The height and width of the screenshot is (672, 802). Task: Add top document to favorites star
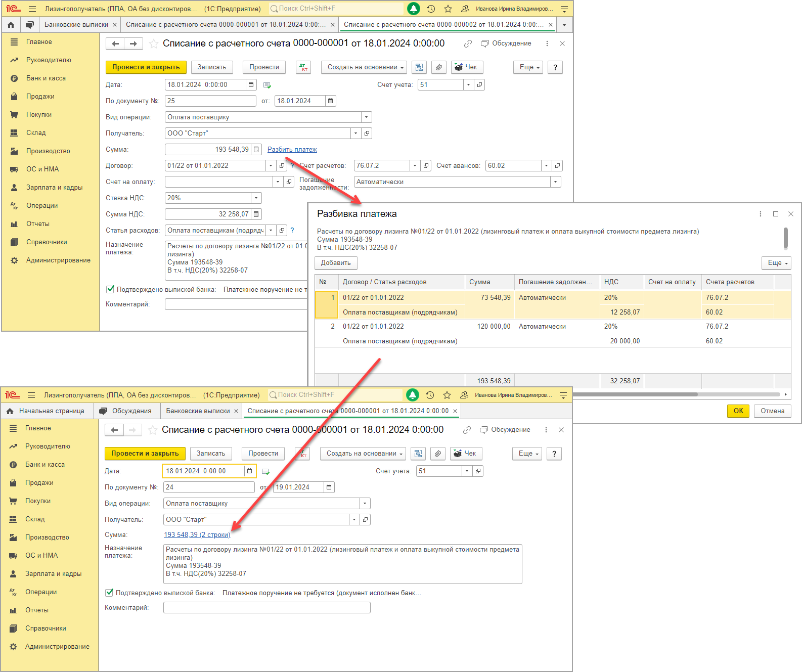(154, 44)
